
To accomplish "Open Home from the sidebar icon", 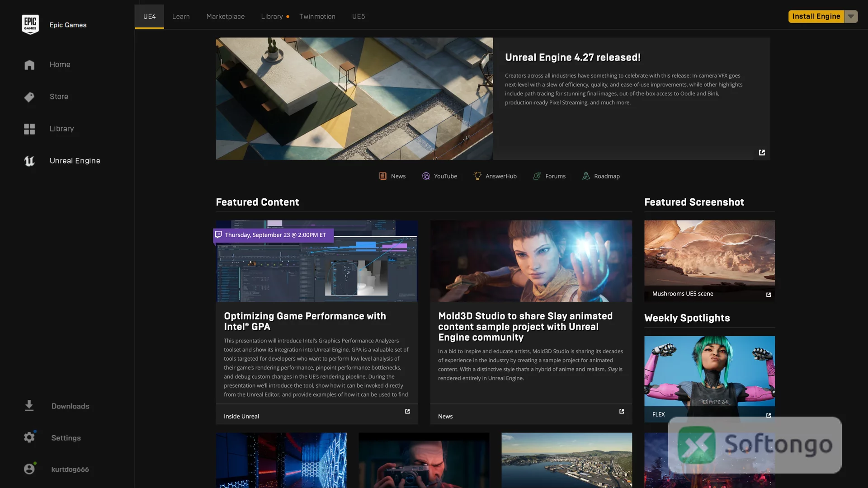I will [29, 65].
